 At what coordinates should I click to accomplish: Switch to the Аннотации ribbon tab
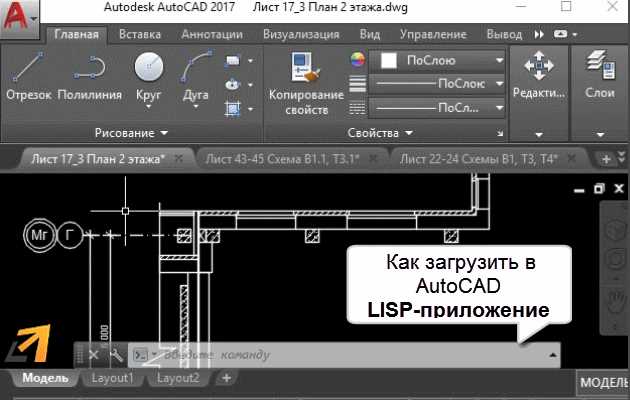[x=212, y=35]
